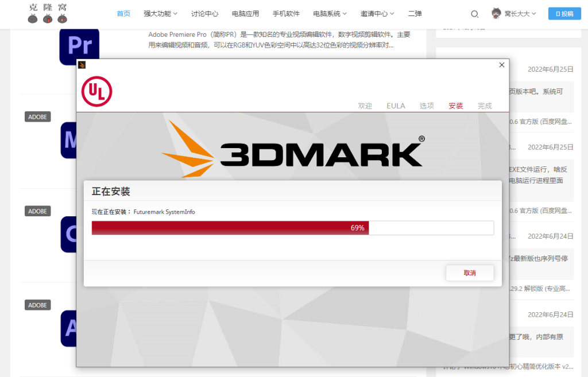The width and height of the screenshot is (588, 377).
Task: Select the 完成 installer step tab
Action: (x=485, y=106)
